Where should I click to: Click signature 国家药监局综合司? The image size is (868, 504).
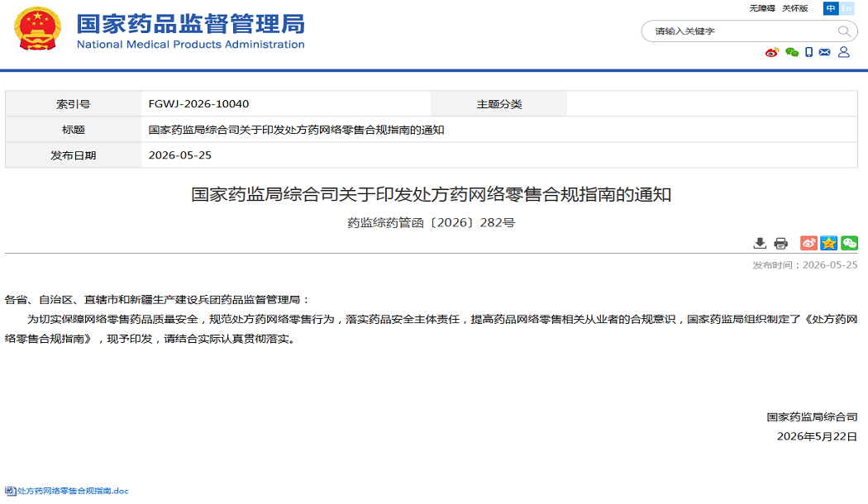pyautogui.click(x=812, y=417)
